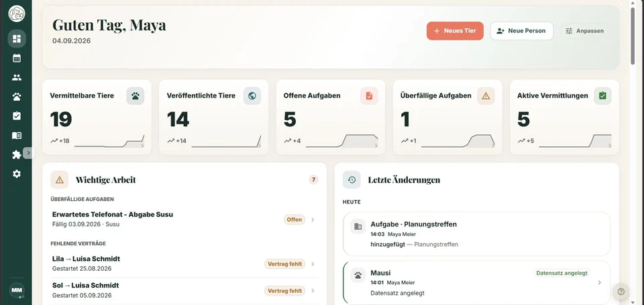The image size is (644, 305).
Task: Click the globe icon on Veröffentlichte Tiere
Action: (252, 96)
